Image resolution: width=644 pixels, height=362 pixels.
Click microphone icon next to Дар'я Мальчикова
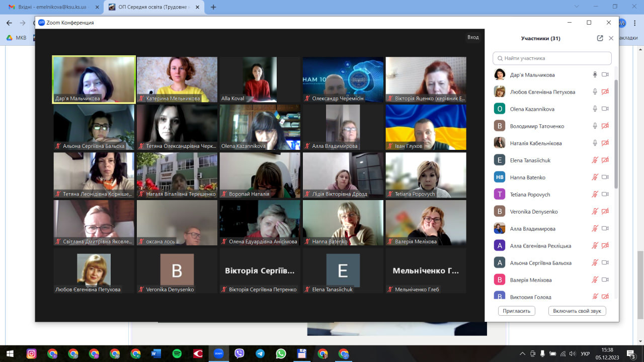pyautogui.click(x=595, y=75)
